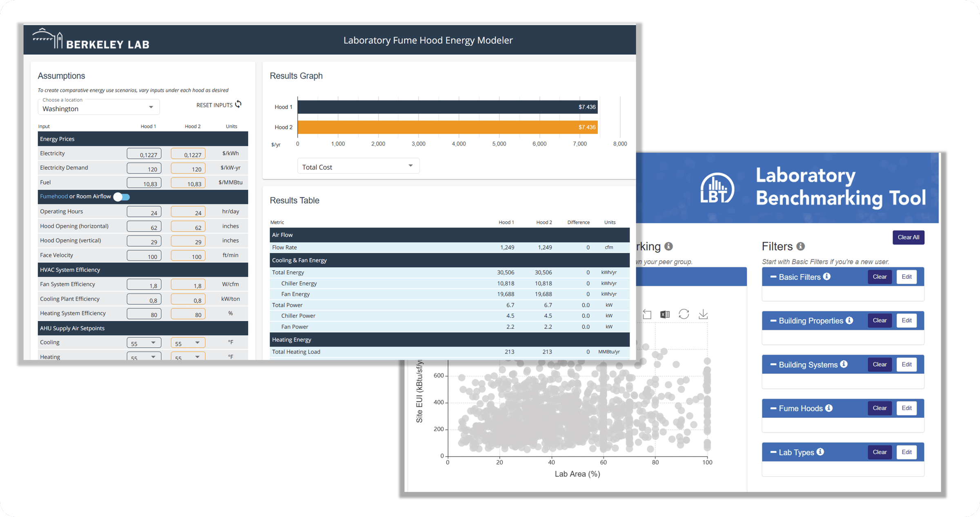Collapse the Lab Types filter section
This screenshot has width=980, height=517.
click(773, 452)
